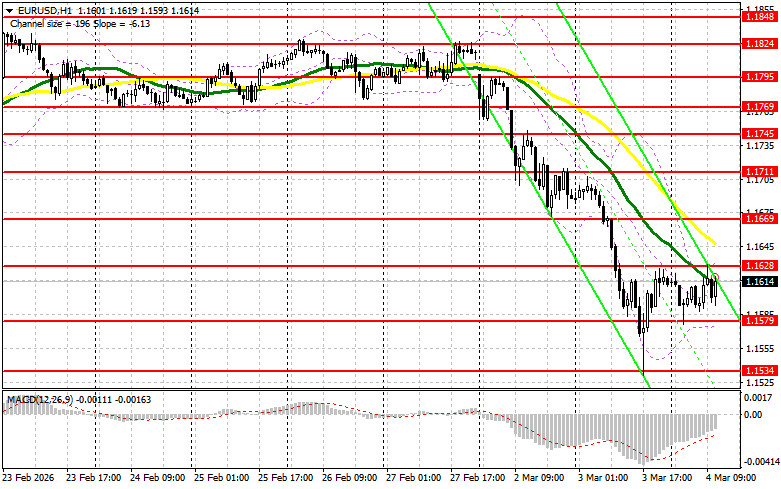
Task: Click the MACD scale value -0.00414
Action: point(762,462)
